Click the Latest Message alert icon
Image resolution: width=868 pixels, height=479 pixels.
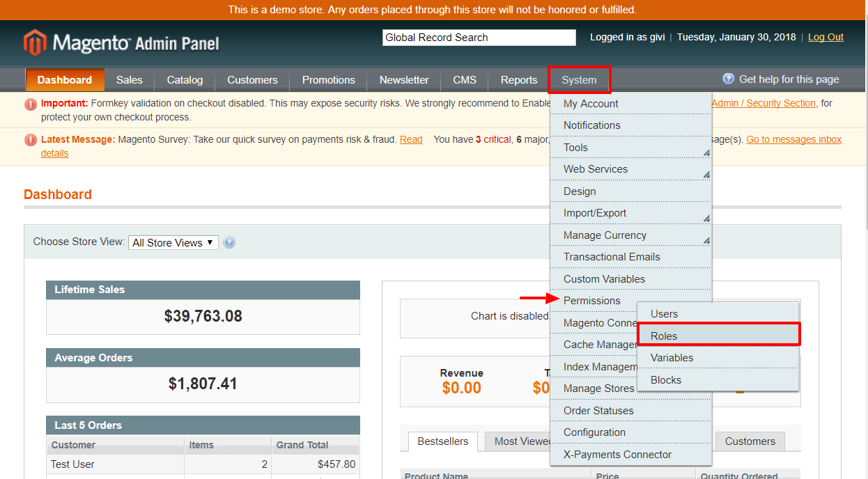(x=31, y=140)
